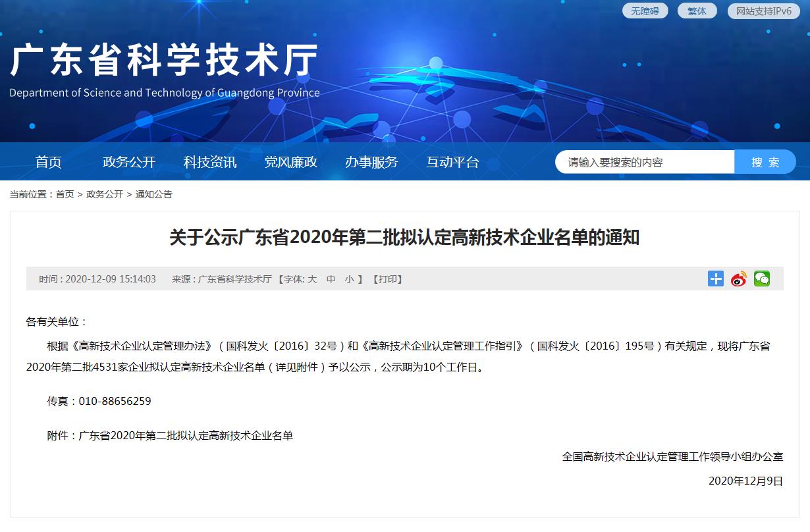
Task: Enable 无障碍 accessibility mode
Action: (645, 11)
